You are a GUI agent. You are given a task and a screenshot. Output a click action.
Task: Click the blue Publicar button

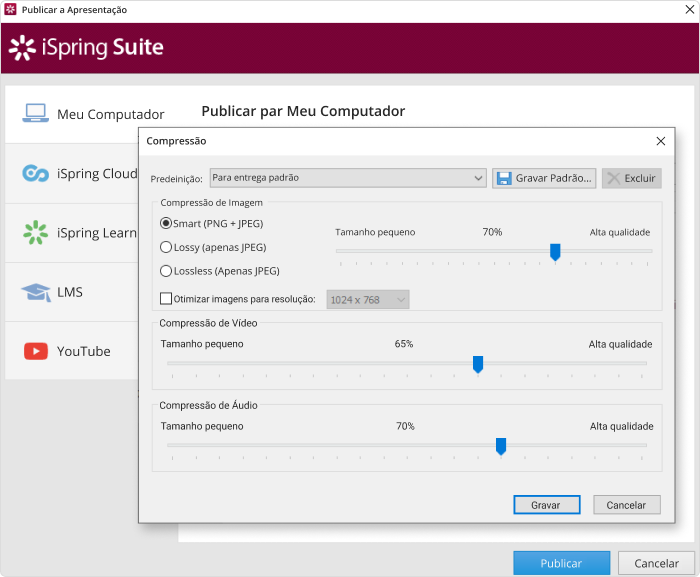point(562,563)
